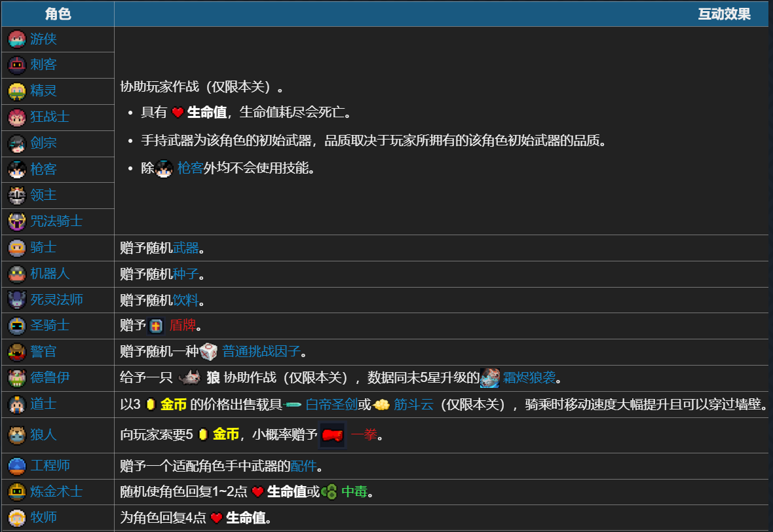Click the 游侠 character avatar icon
This screenshot has height=532, width=773.
pyautogui.click(x=17, y=39)
